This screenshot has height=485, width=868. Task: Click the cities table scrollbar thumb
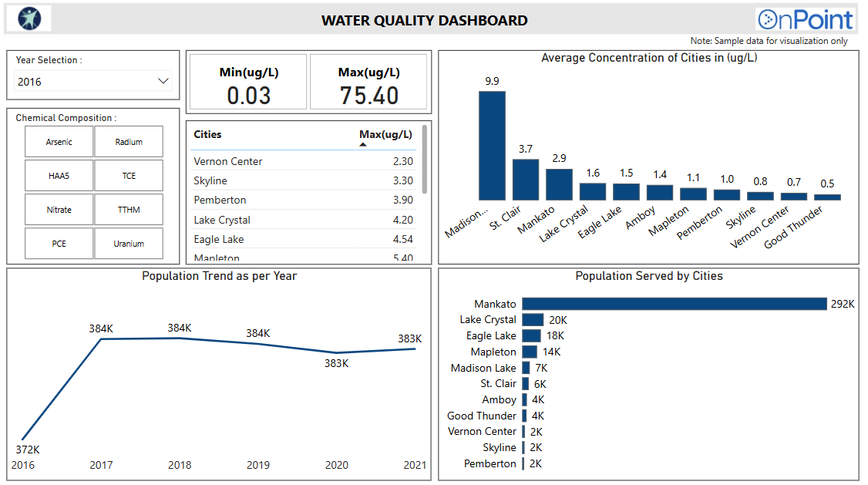pos(425,160)
